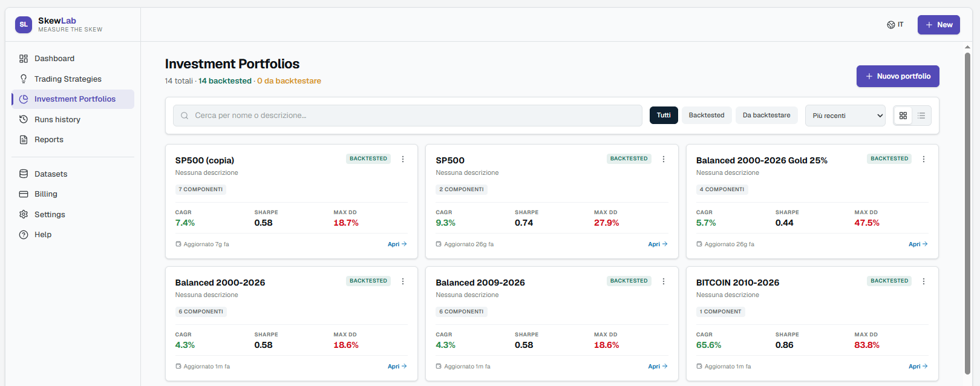
Task: Select the Tutti filter
Action: pyautogui.click(x=664, y=115)
